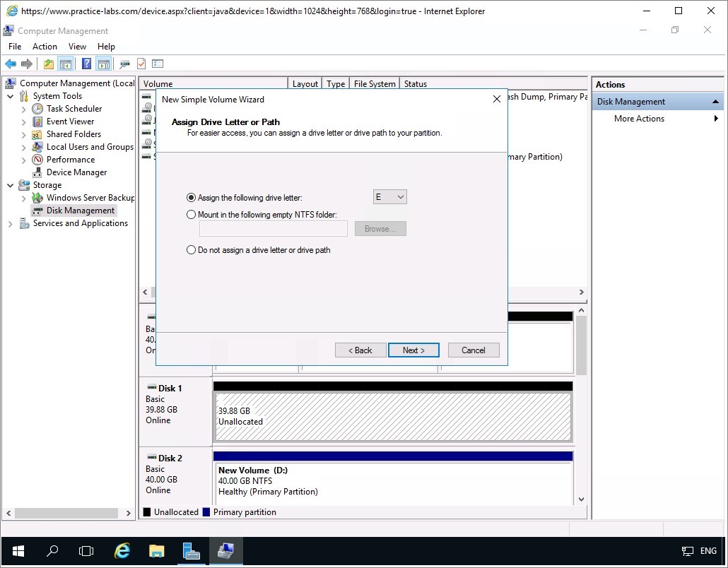Open the Action menu
728x568 pixels.
click(x=45, y=47)
